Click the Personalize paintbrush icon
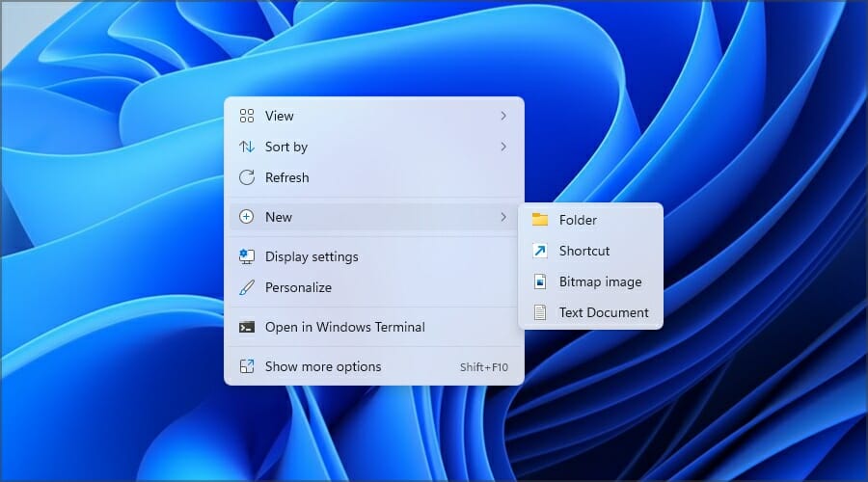 pyautogui.click(x=246, y=287)
